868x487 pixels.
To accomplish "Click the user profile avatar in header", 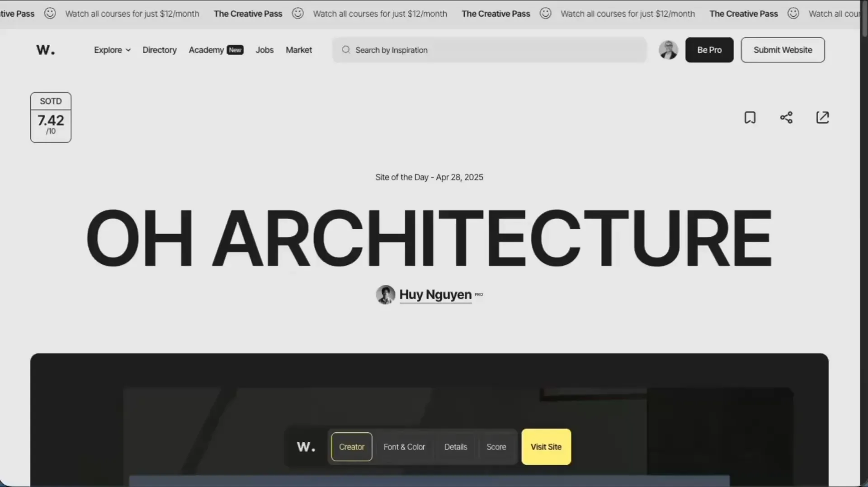I will tap(668, 50).
